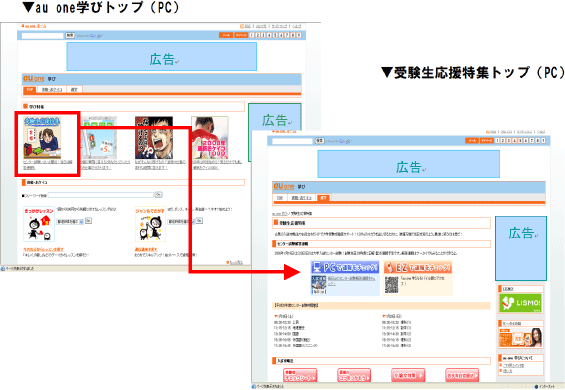Open the shouting manga man thumbnail

[x=154, y=137]
